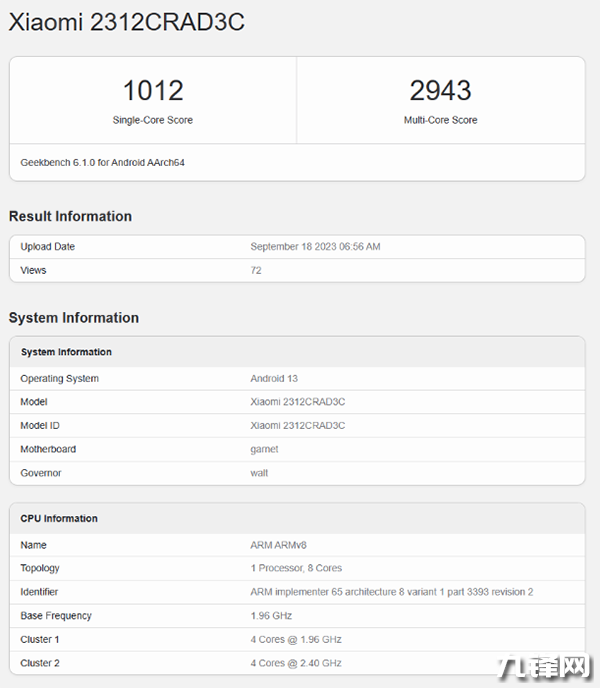Select the Single-Core Score value 1012
This screenshot has height=688, width=600.
[x=153, y=91]
